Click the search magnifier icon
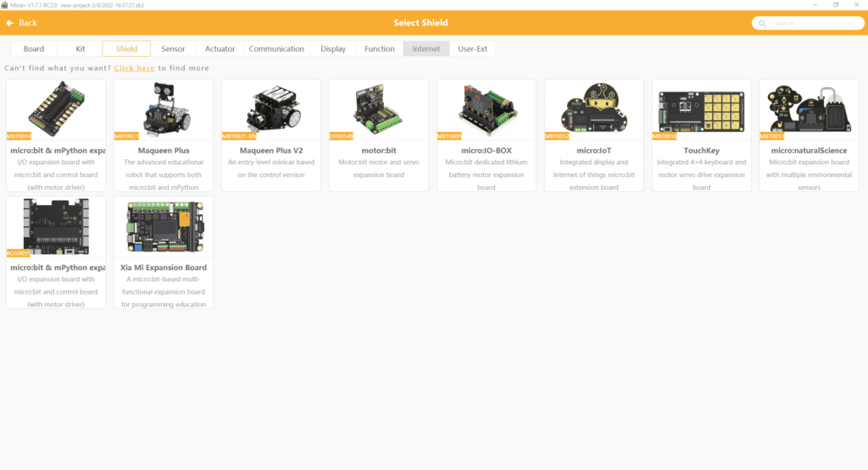Image resolution: width=868 pixels, height=470 pixels. click(762, 23)
